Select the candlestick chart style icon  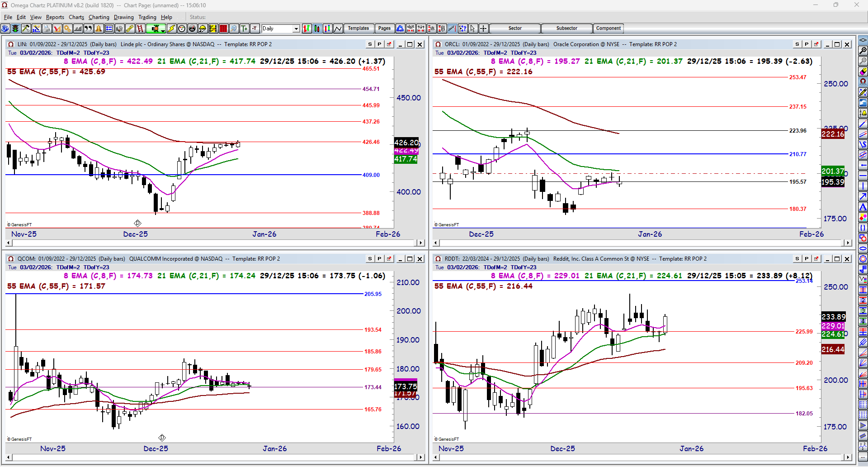(x=317, y=29)
